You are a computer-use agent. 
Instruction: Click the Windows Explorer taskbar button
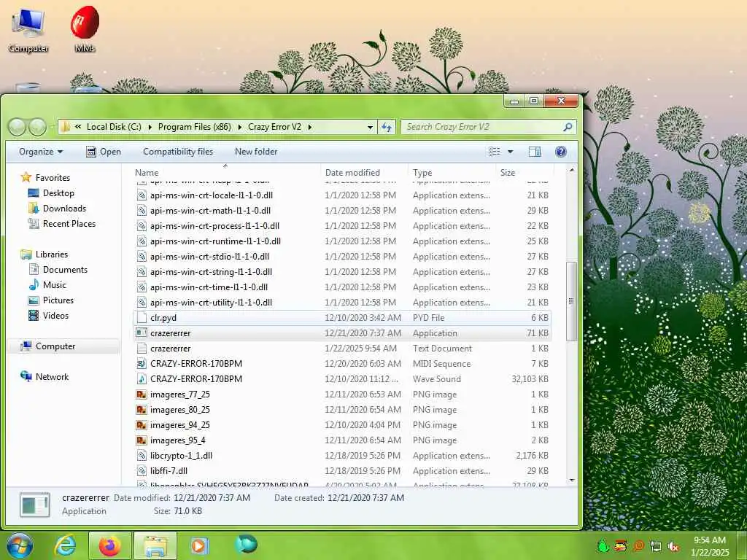[x=155, y=546]
